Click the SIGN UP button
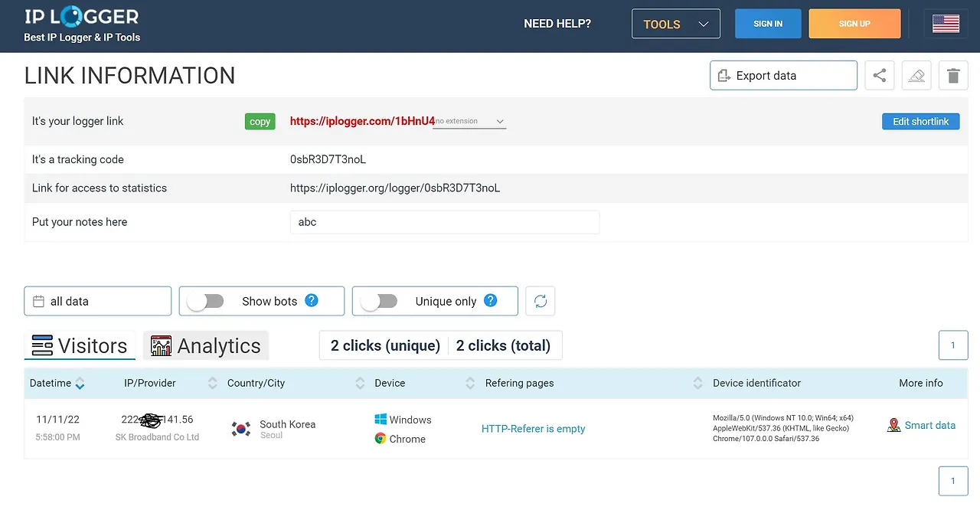Screen dimensions: 980x510 pyautogui.click(x=854, y=24)
